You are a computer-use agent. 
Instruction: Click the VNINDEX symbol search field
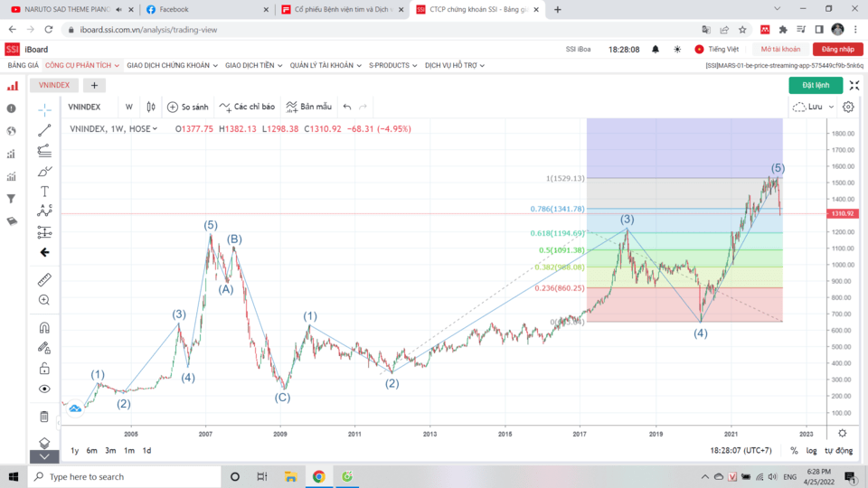(84, 107)
